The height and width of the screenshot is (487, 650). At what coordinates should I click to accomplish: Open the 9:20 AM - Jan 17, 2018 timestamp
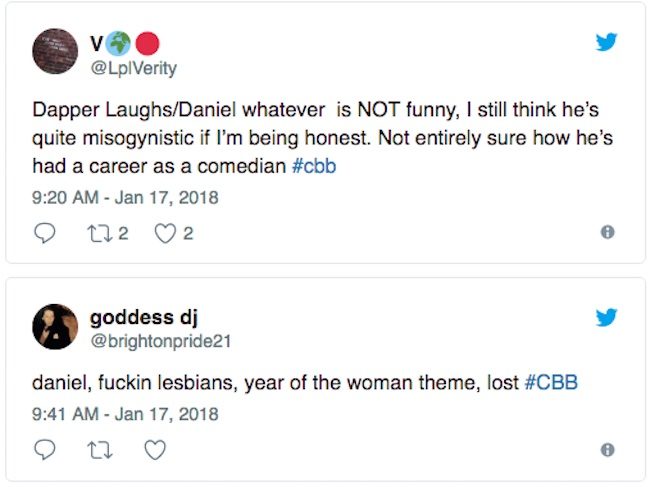126,197
